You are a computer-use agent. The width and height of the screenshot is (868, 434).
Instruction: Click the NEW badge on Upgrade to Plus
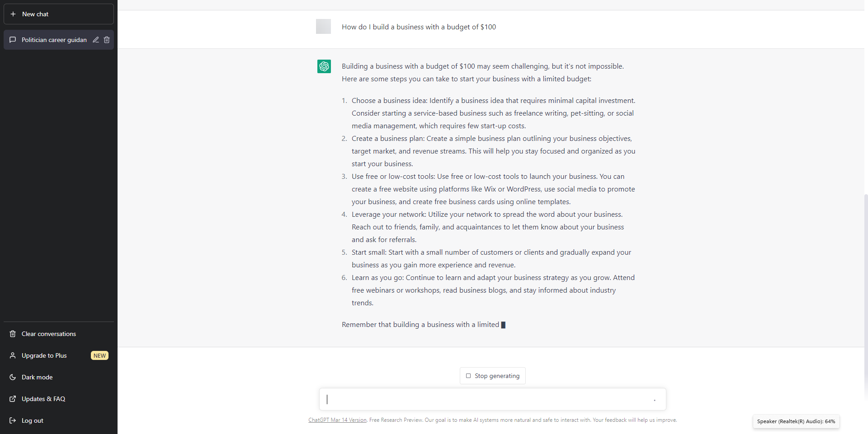[99, 356]
